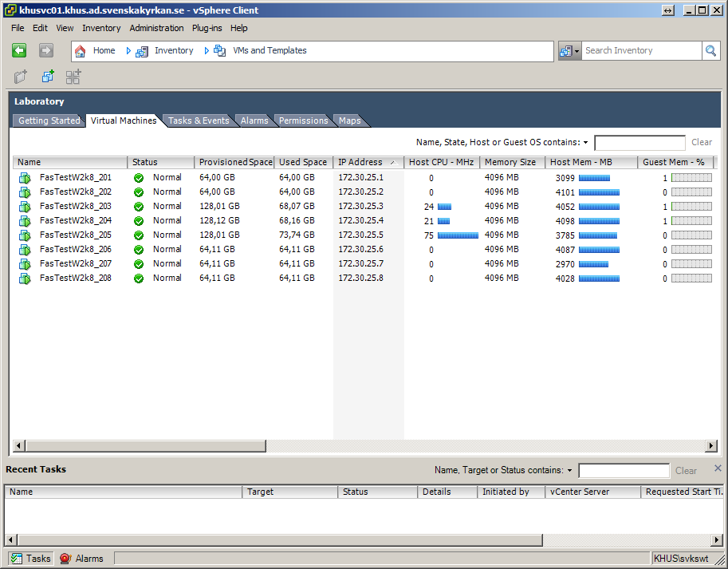Open the File menu
This screenshot has width=728, height=569.
click(18, 28)
